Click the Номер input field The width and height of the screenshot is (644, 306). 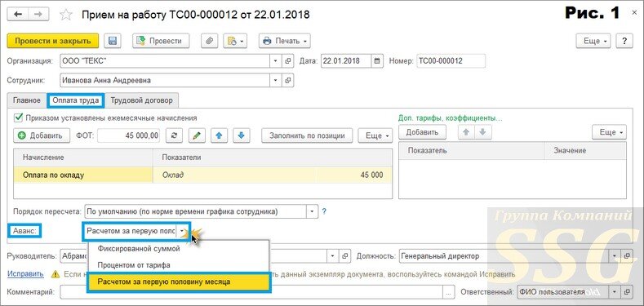tap(451, 60)
